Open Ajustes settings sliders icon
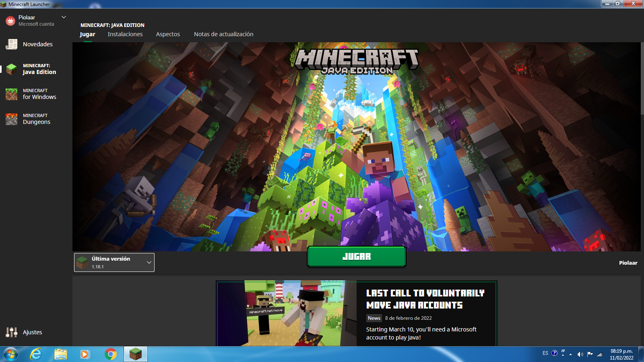This screenshot has height=362, width=644. 11,332
